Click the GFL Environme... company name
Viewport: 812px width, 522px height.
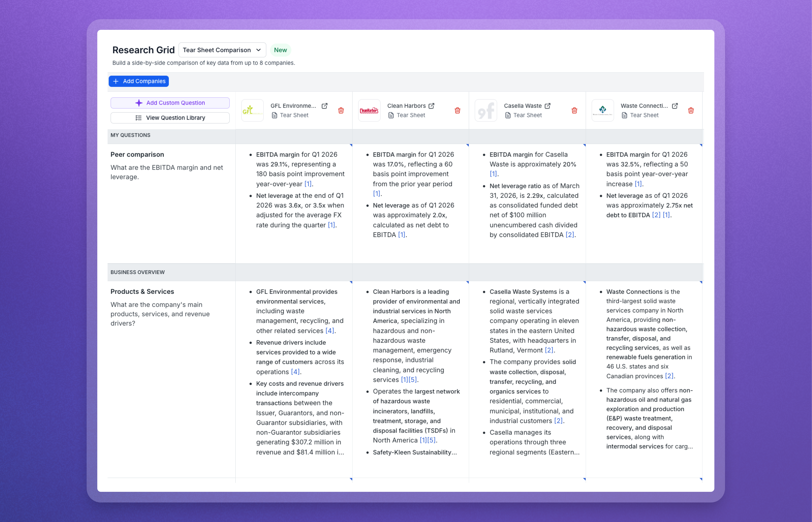pyautogui.click(x=293, y=106)
